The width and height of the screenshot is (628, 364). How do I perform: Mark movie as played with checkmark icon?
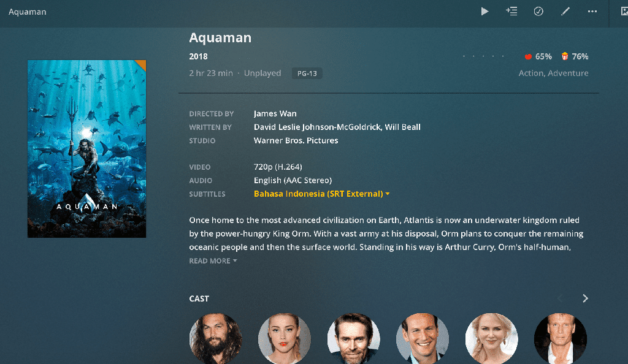[x=538, y=11]
